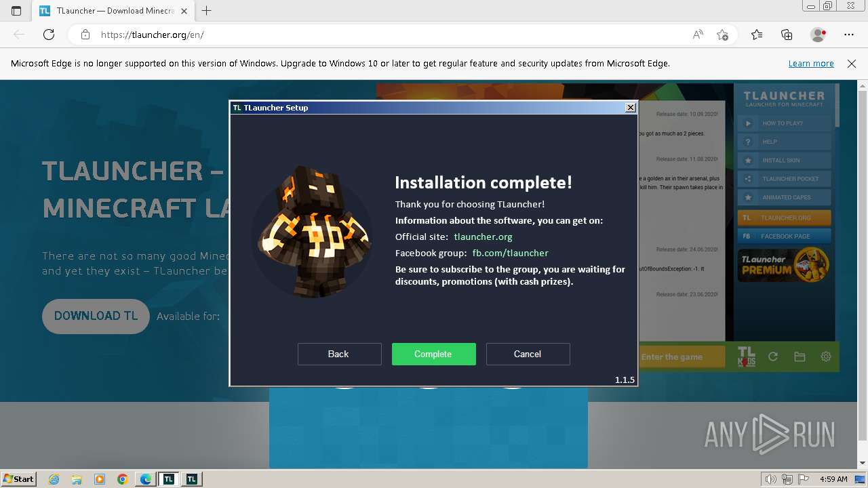Open the launcher folder icon
Screen dimensions: 868x488
[x=800, y=357]
